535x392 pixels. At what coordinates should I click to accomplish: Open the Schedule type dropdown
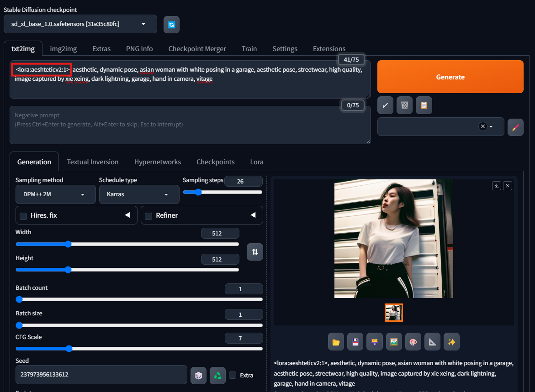139,194
